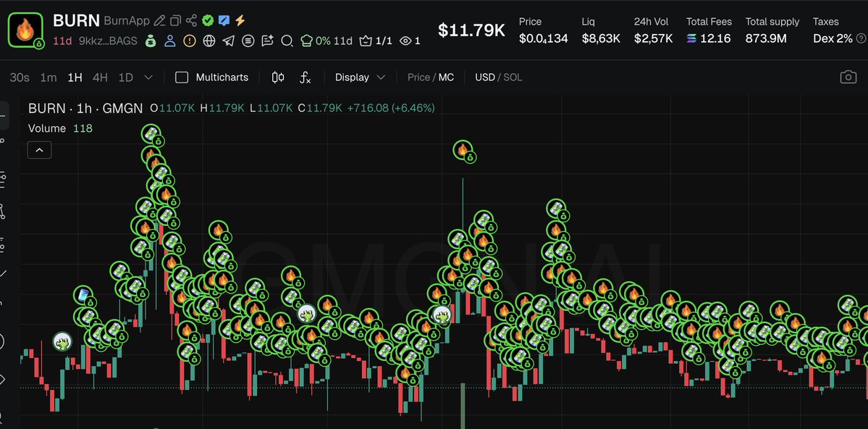Switch chart currency to SOL
Viewport: 868px width, 429px height.
tap(513, 78)
